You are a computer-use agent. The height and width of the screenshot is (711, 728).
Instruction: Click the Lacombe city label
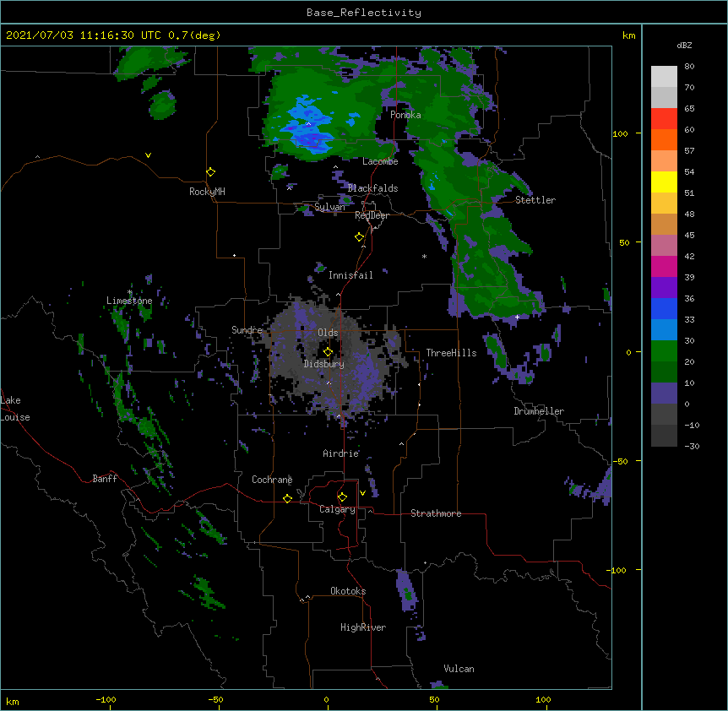(380, 161)
